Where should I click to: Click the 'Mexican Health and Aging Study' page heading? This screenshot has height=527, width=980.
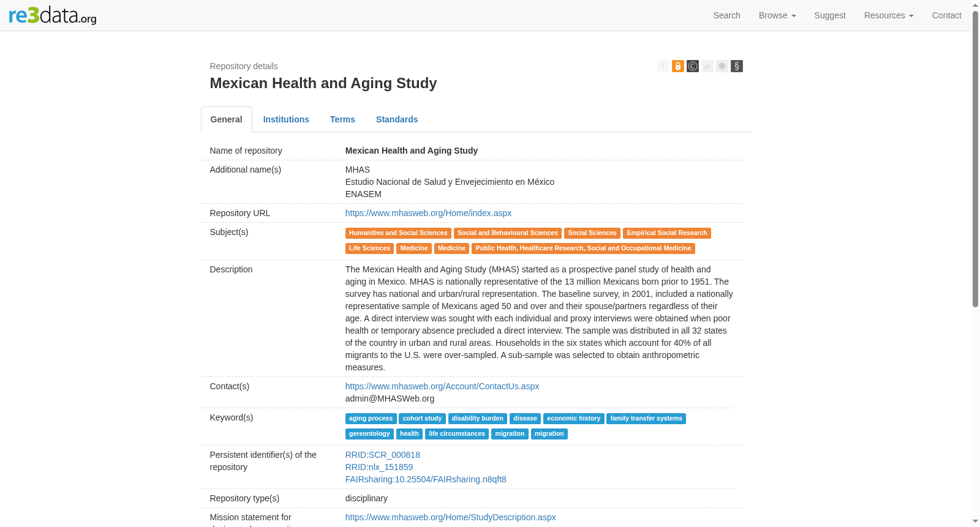coord(323,83)
